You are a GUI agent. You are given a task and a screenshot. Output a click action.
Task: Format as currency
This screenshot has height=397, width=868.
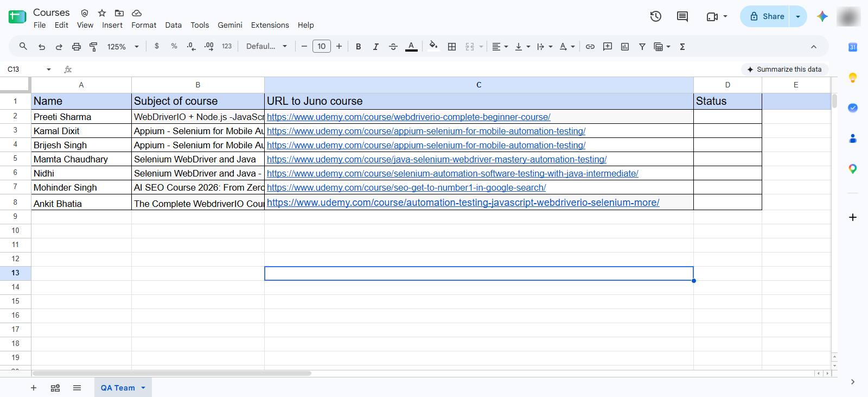[x=157, y=47]
